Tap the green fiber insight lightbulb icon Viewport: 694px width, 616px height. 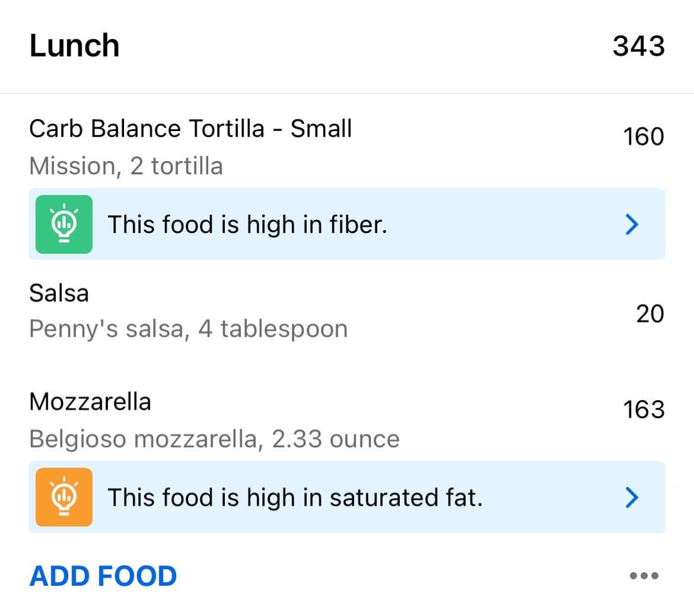click(64, 224)
